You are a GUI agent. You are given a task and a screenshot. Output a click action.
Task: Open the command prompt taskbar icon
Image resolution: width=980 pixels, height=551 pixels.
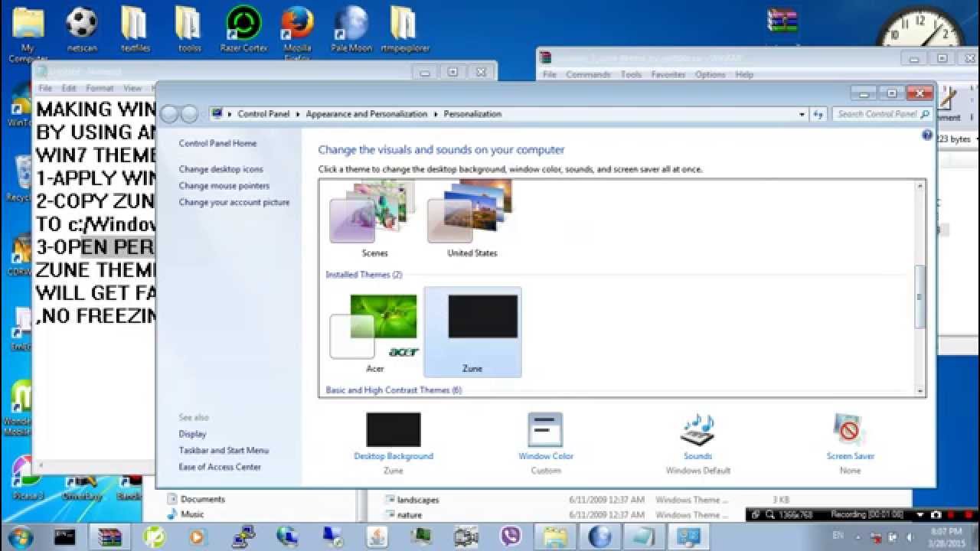65,536
